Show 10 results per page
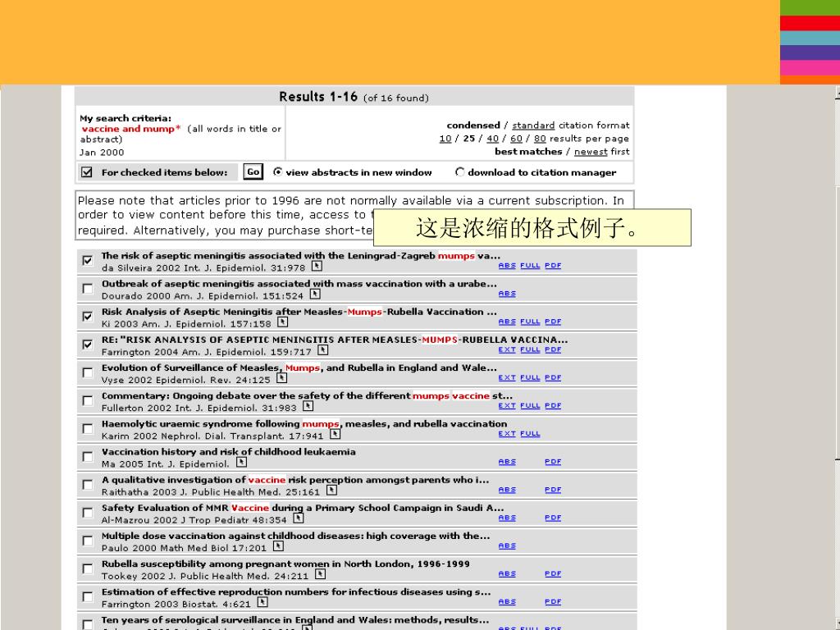Viewport: 840px width, 630px height. click(445, 139)
